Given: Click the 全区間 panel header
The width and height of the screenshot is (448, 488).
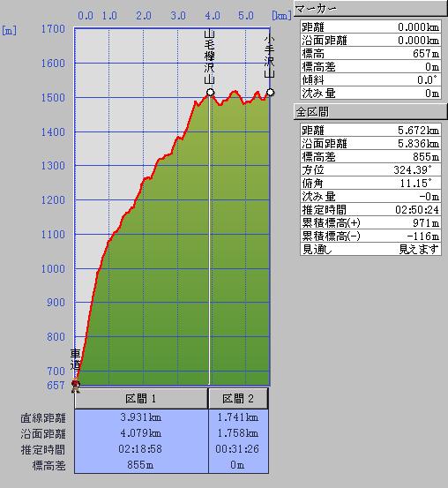Looking at the screenshot, I should (x=370, y=112).
